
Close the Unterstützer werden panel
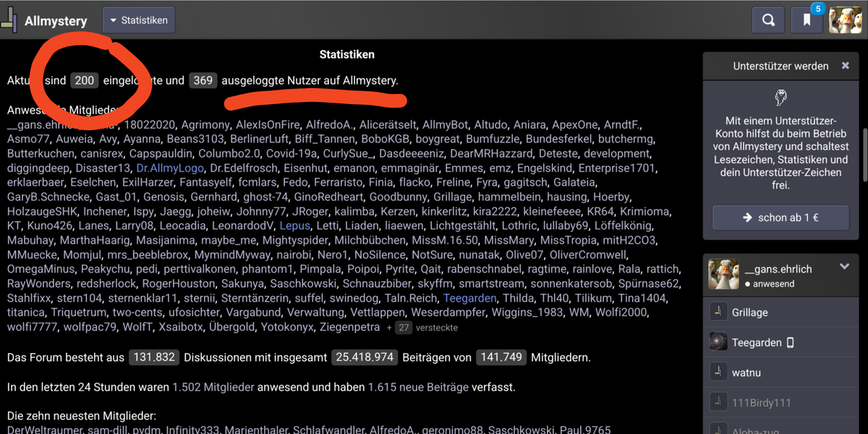point(845,66)
